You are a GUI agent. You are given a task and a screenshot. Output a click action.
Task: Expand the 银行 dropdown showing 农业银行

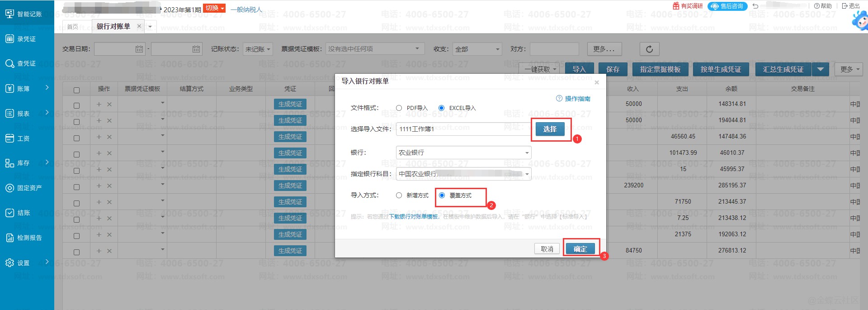[x=463, y=153]
